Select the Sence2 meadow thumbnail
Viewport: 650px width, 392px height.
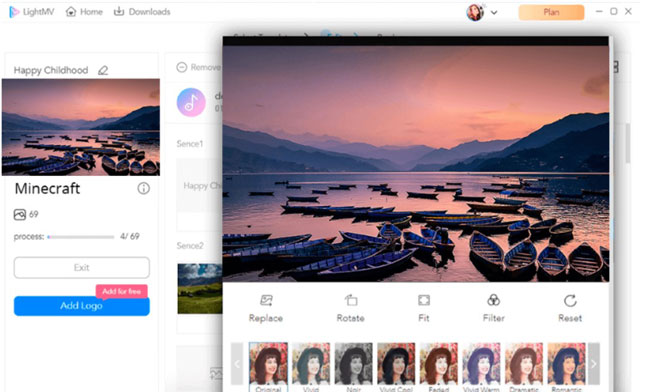click(200, 288)
